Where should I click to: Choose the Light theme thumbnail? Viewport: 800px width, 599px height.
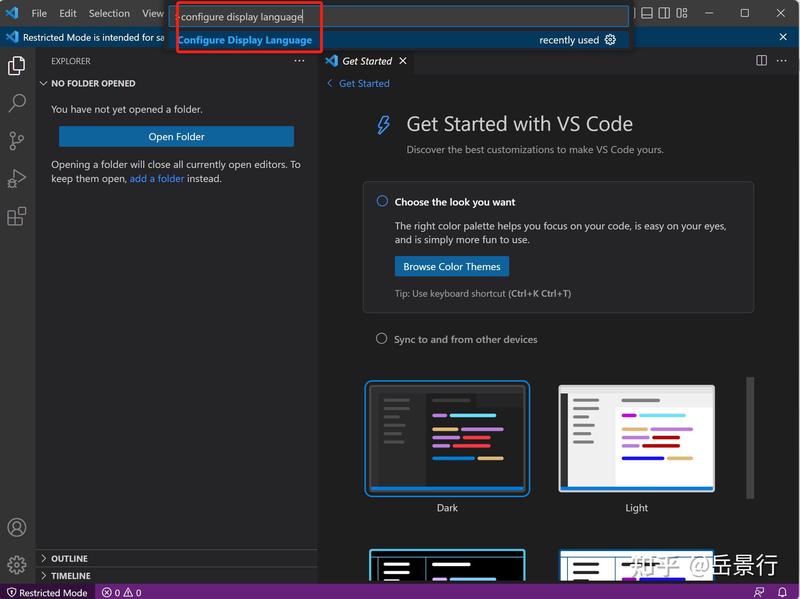click(636, 438)
